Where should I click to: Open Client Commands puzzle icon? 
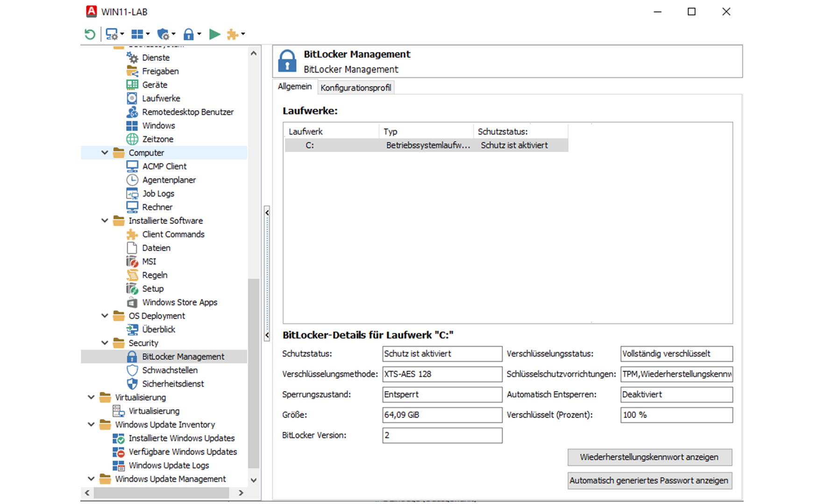tap(133, 234)
